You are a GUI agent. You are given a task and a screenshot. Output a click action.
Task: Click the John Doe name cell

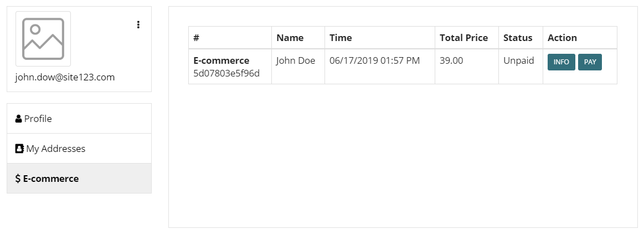tap(296, 60)
